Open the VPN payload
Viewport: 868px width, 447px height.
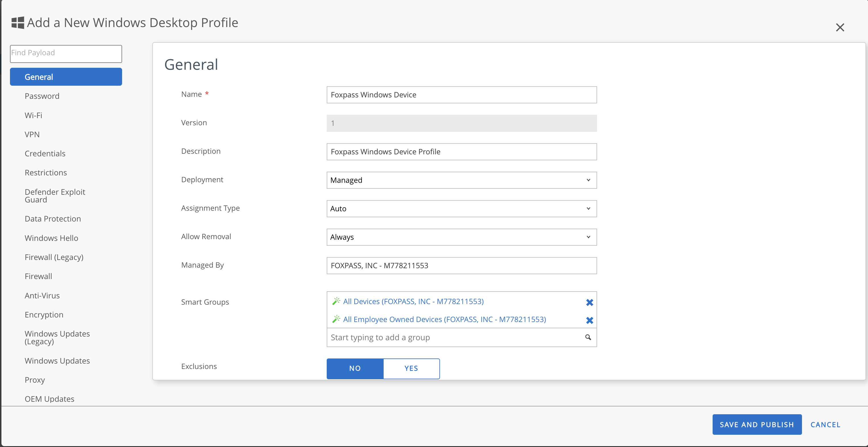point(32,134)
